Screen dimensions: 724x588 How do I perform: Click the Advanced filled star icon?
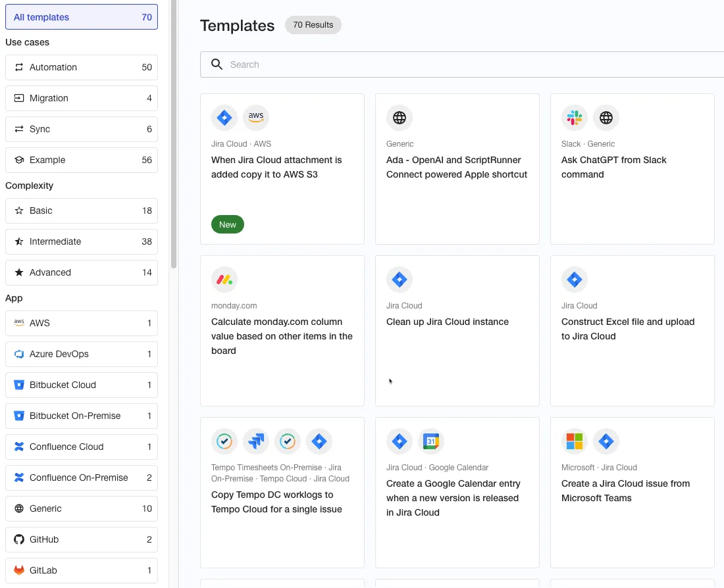(19, 273)
